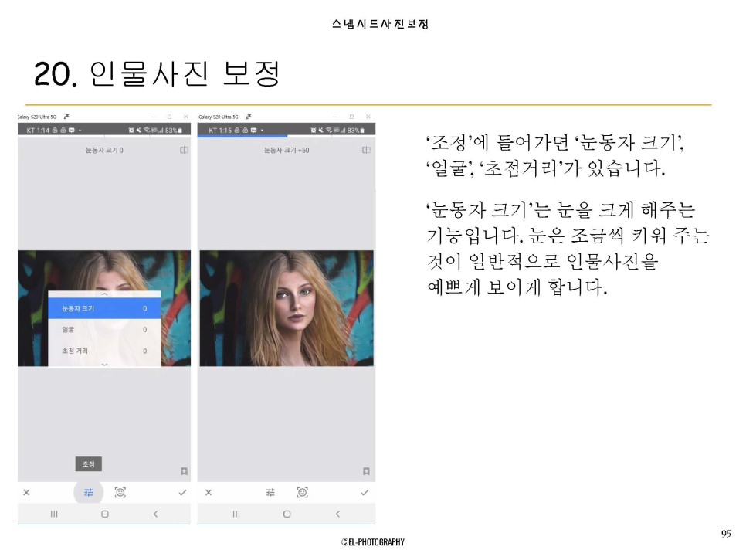Click the adjust sliders icon in left phone
Image resolution: width=746 pixels, height=560 pixels.
click(89, 493)
